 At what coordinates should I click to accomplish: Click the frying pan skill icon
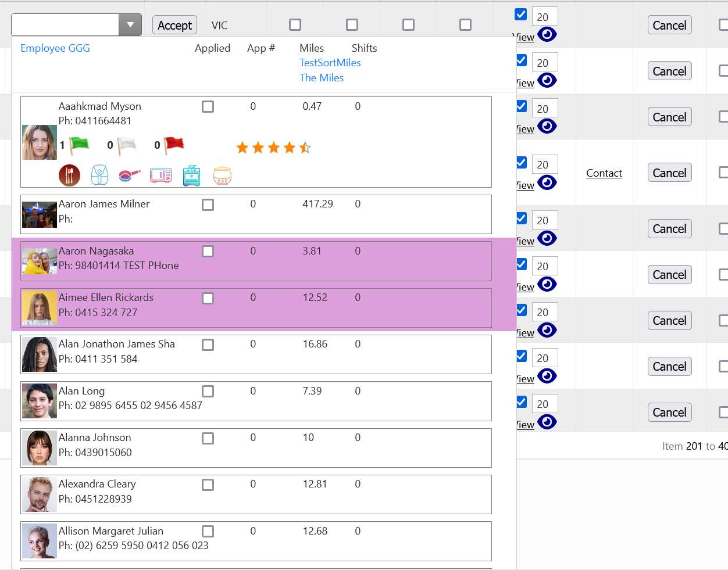point(130,174)
